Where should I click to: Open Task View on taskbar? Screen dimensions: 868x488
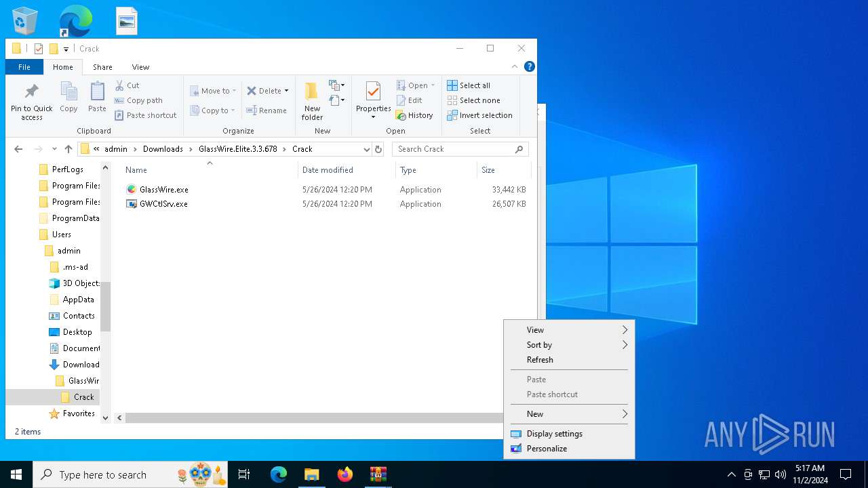[244, 474]
